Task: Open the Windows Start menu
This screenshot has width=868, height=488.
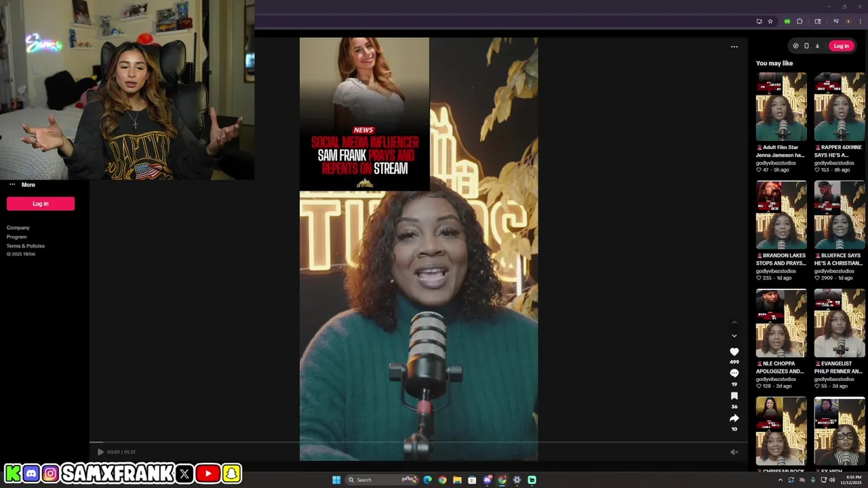Action: pyautogui.click(x=336, y=480)
